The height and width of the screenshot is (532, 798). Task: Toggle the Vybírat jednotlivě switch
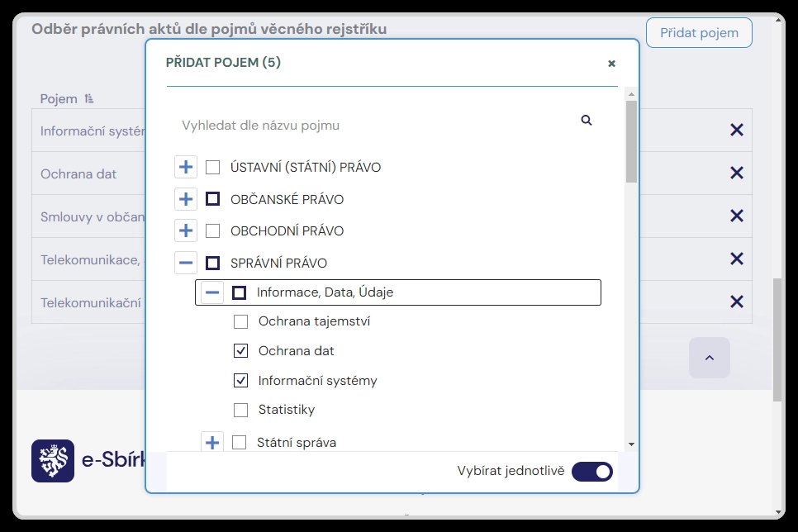[x=592, y=471]
